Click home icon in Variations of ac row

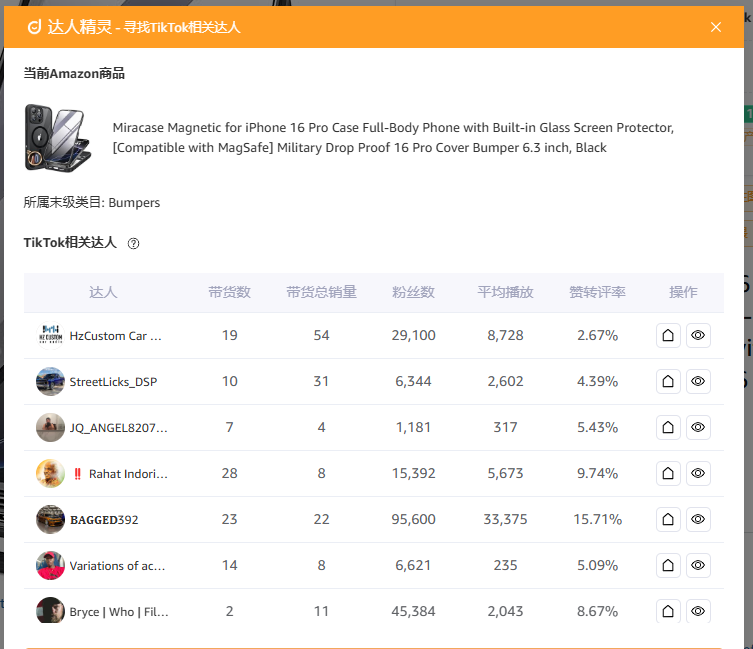coord(668,566)
